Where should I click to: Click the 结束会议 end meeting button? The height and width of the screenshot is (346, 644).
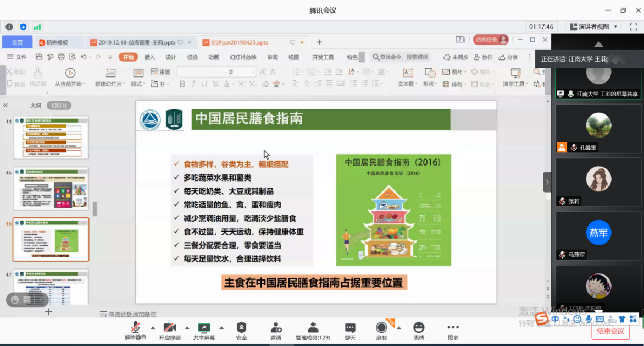pyautogui.click(x=610, y=331)
